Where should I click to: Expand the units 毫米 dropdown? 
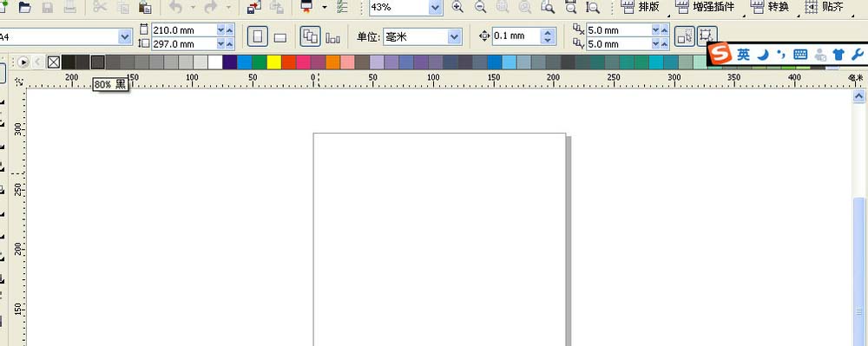[x=455, y=37]
